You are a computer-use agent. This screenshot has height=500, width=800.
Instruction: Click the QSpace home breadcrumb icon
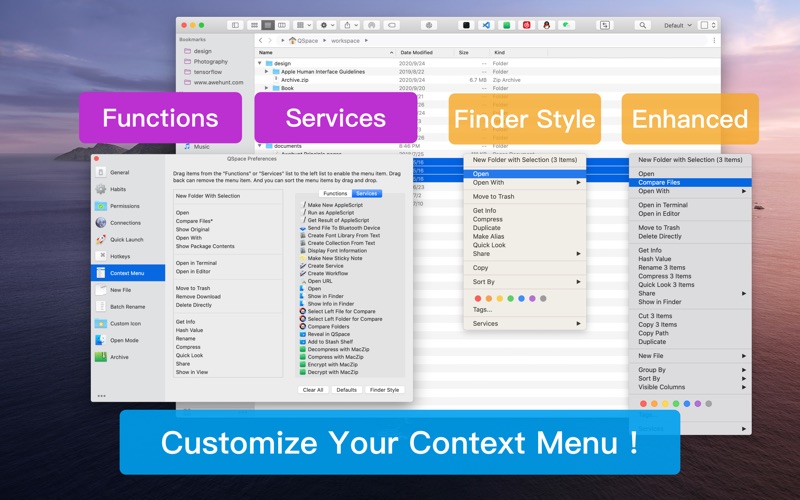pyautogui.click(x=292, y=40)
